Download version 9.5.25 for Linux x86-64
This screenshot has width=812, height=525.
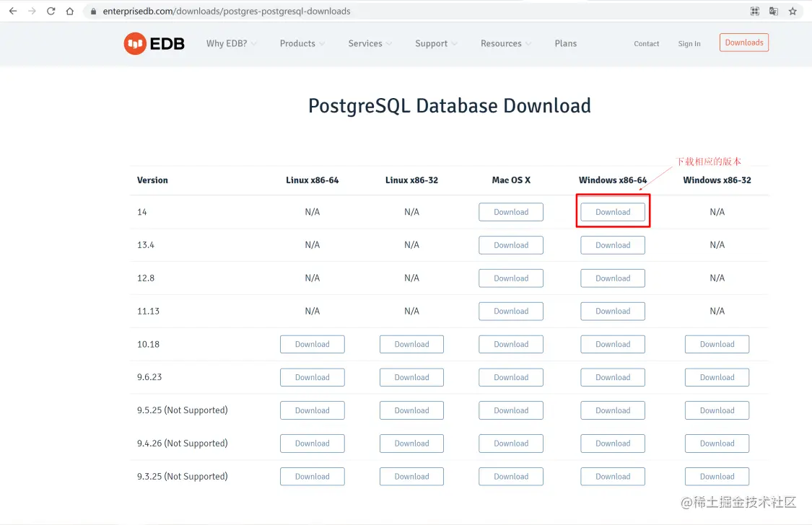[313, 410]
